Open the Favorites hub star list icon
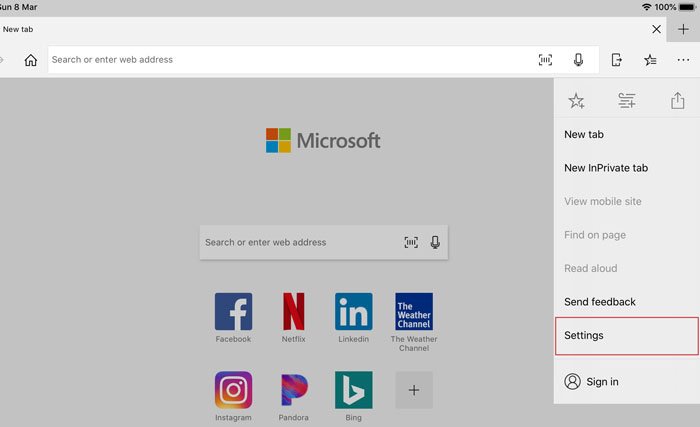This screenshot has width=700, height=427. [x=650, y=60]
